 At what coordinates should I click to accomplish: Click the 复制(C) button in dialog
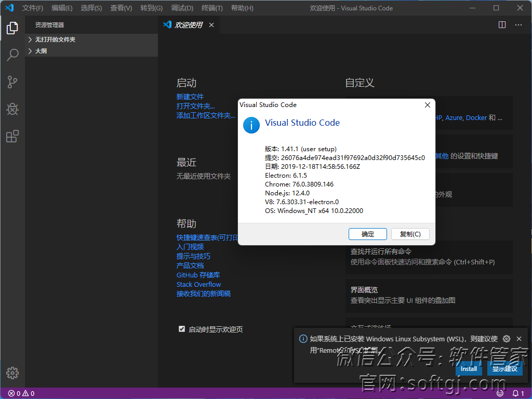pyautogui.click(x=410, y=234)
